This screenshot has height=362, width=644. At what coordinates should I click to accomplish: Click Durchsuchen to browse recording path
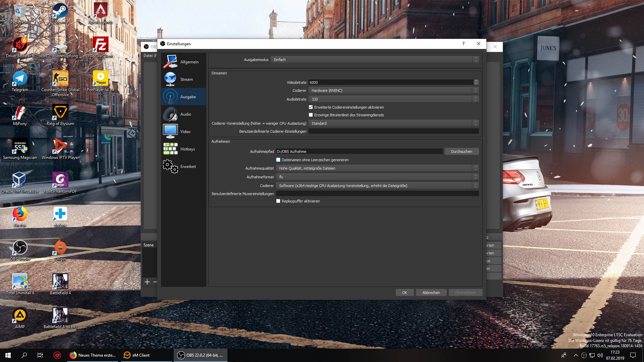[x=461, y=152]
